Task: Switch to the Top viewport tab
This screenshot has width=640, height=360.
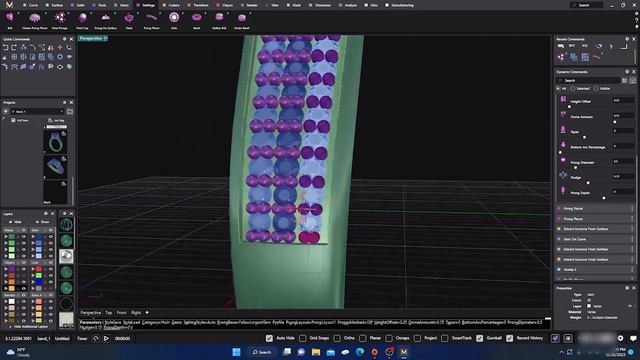Action: [109, 313]
